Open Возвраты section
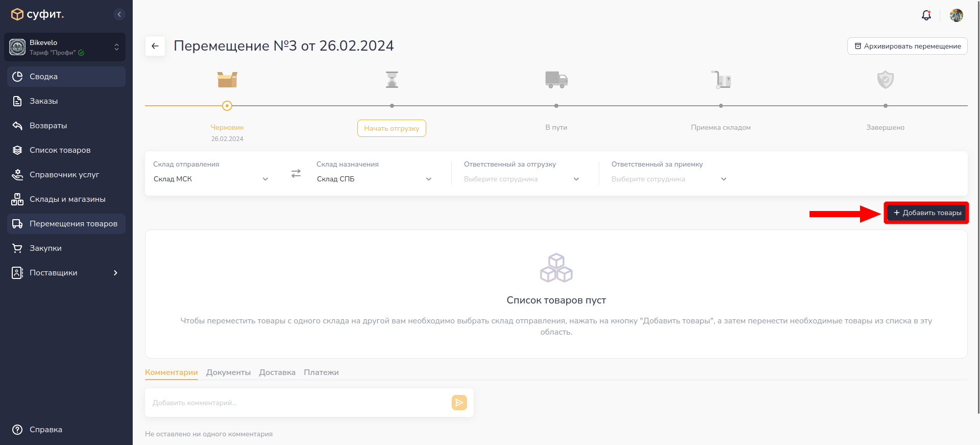The width and height of the screenshot is (980, 445). coord(66,126)
